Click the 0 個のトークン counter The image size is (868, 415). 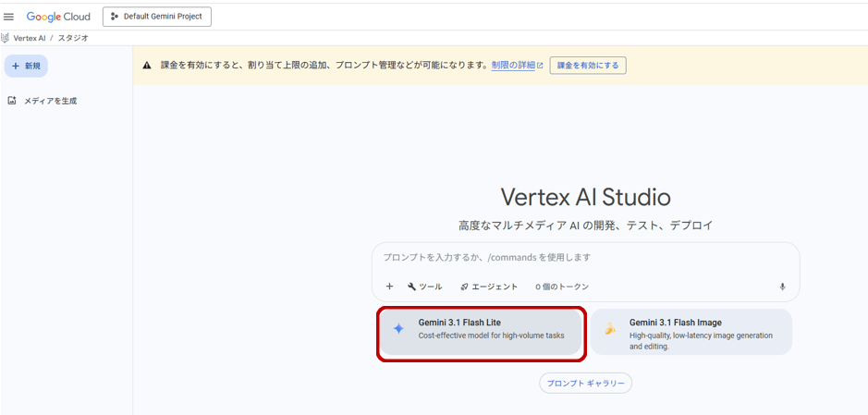click(562, 287)
